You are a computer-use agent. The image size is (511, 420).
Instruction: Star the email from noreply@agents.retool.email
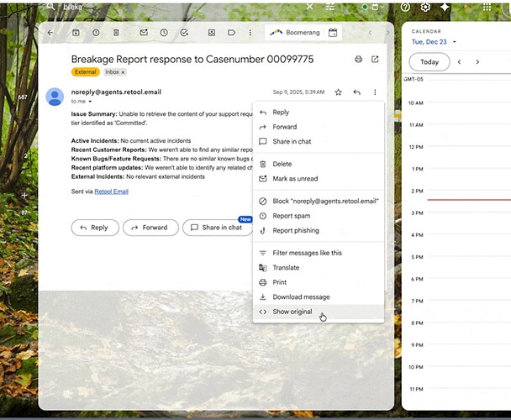(x=338, y=92)
